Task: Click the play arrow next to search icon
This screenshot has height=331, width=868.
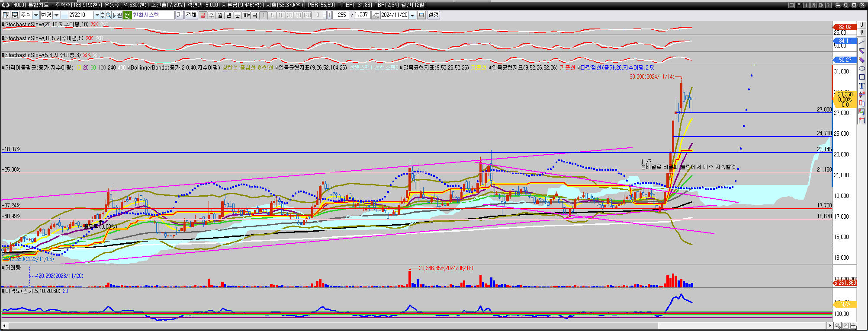Action: tap(114, 15)
